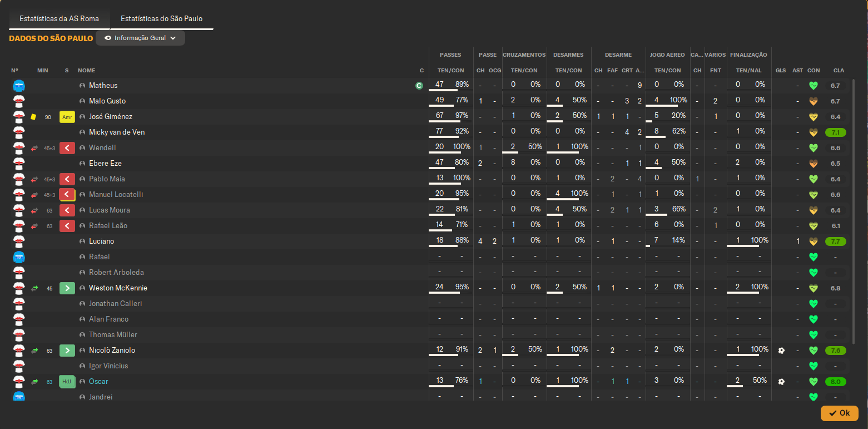Viewport: 868px width, 429px height.
Task: Open Malo Gusto's player profile
Action: click(x=107, y=101)
